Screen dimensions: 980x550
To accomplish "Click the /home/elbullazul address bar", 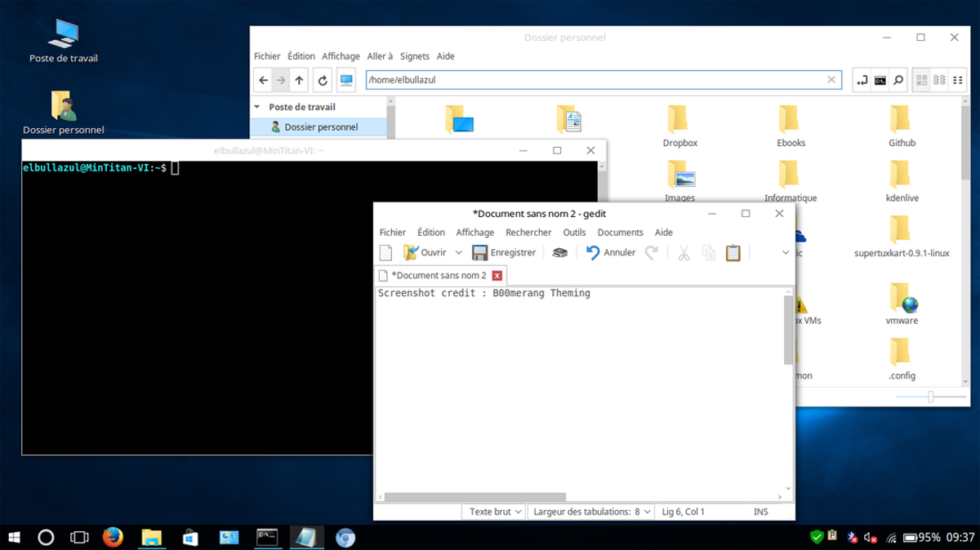I will click(x=572, y=79).
